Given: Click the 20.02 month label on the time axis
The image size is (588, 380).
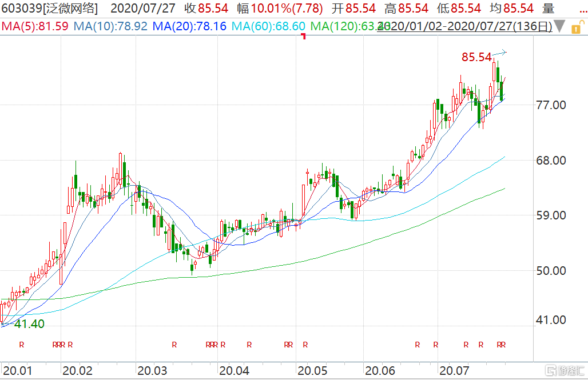Looking at the screenshot, I should 77,371.
